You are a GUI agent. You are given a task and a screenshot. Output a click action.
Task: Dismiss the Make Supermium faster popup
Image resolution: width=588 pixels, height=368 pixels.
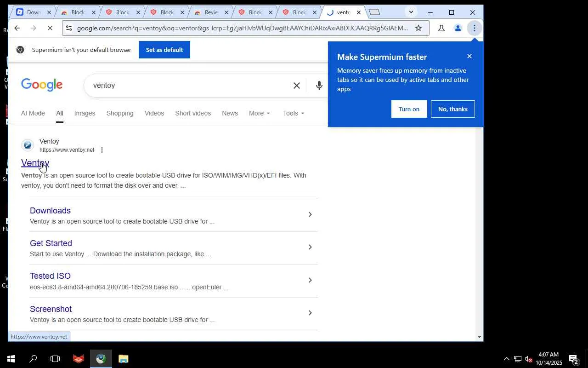(469, 56)
